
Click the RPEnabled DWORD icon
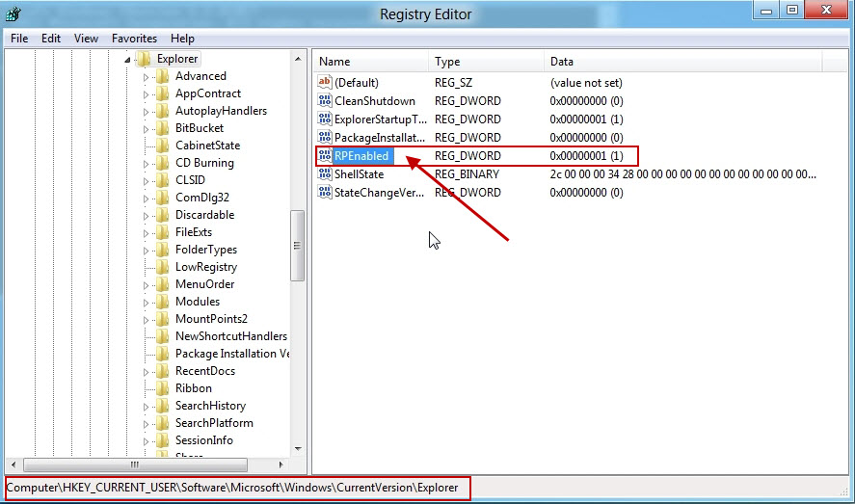coord(325,156)
